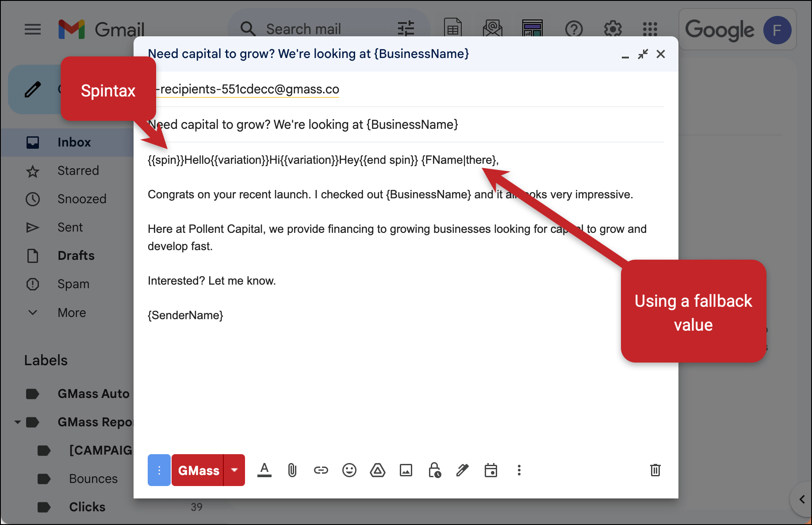812x525 pixels.
Task: Attach files with paperclip icon
Action: (292, 470)
